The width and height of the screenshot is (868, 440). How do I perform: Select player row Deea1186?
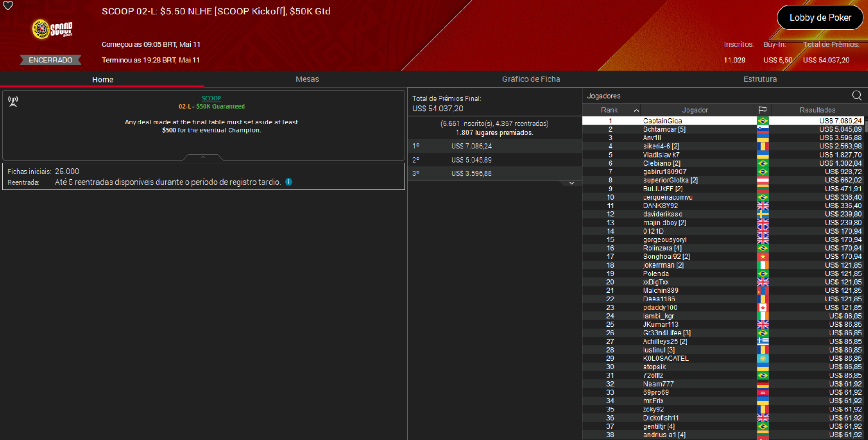tap(723, 299)
